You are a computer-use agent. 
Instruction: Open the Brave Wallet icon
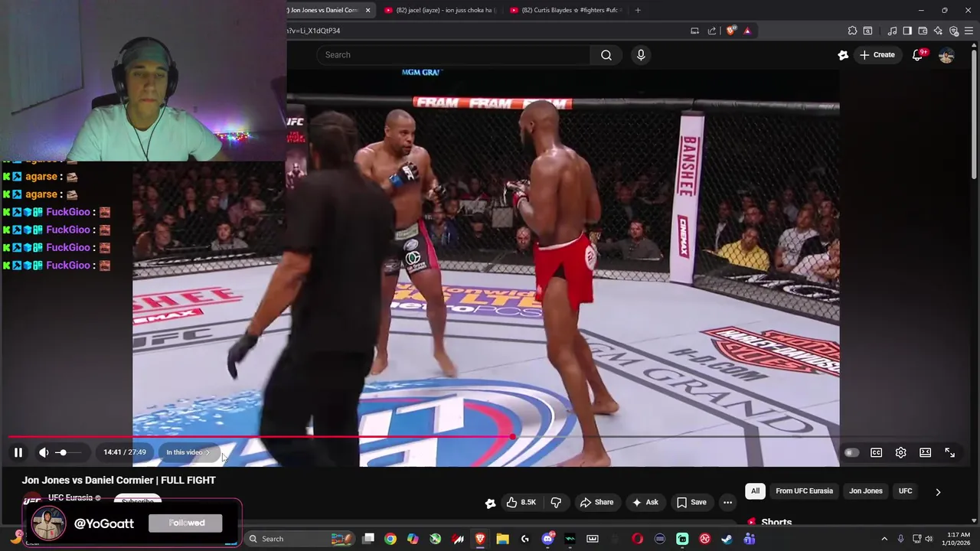pos(923,31)
